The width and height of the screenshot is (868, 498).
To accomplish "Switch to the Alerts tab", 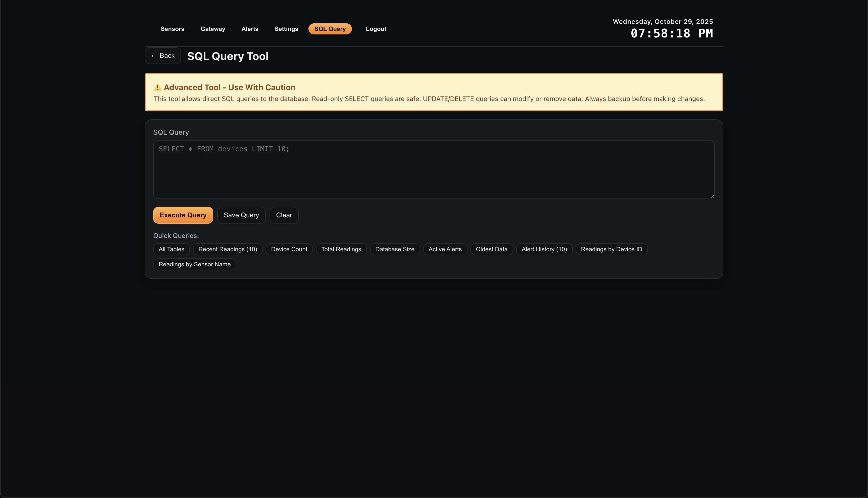I will [x=250, y=29].
